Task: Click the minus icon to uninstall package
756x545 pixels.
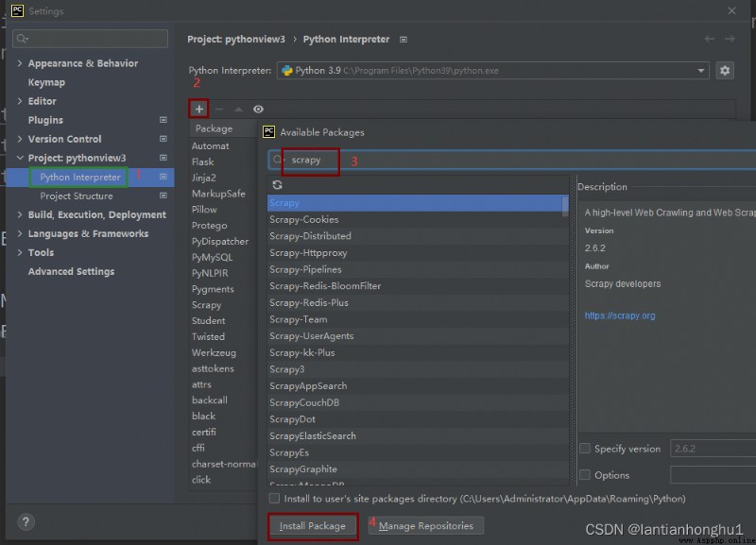Action: click(219, 110)
